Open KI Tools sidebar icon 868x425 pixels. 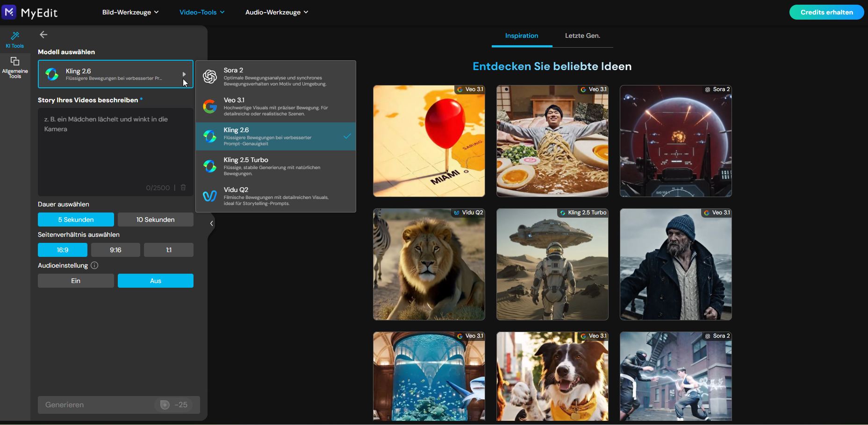pos(15,40)
